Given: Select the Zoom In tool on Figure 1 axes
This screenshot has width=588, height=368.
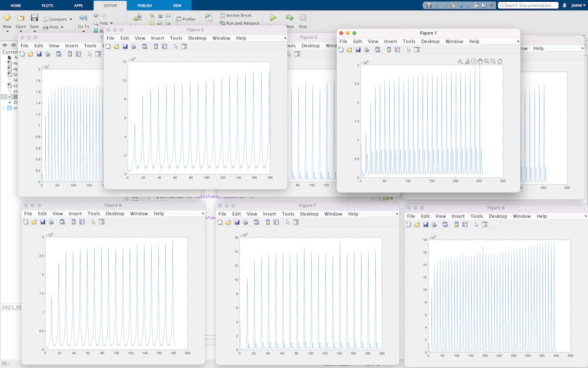Looking at the screenshot, I should pos(486,62).
